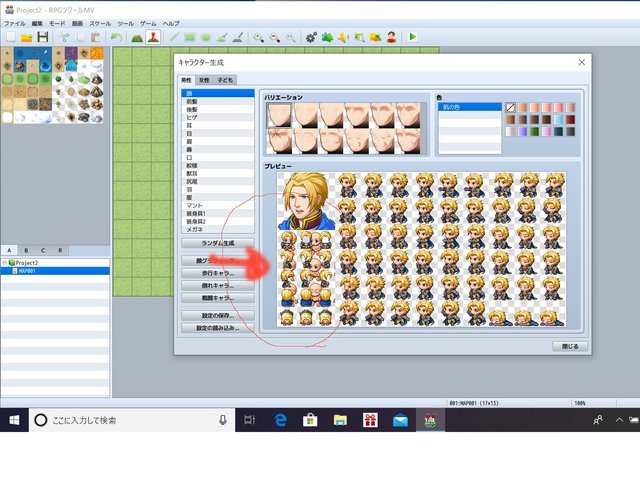Select the Flood Fill tool

222,38
